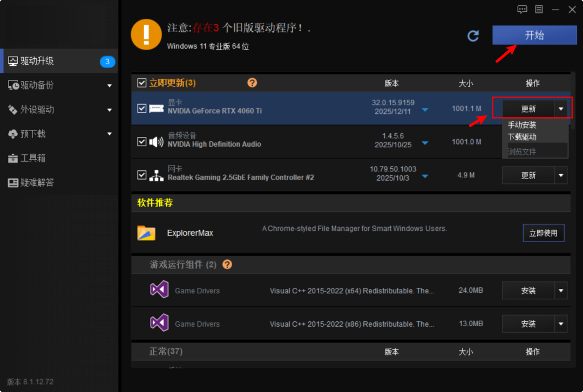Viewport: 583px width, 392px height.
Task: Uncheck the NVIDIA High Definition Audio checkbox
Action: [141, 142]
